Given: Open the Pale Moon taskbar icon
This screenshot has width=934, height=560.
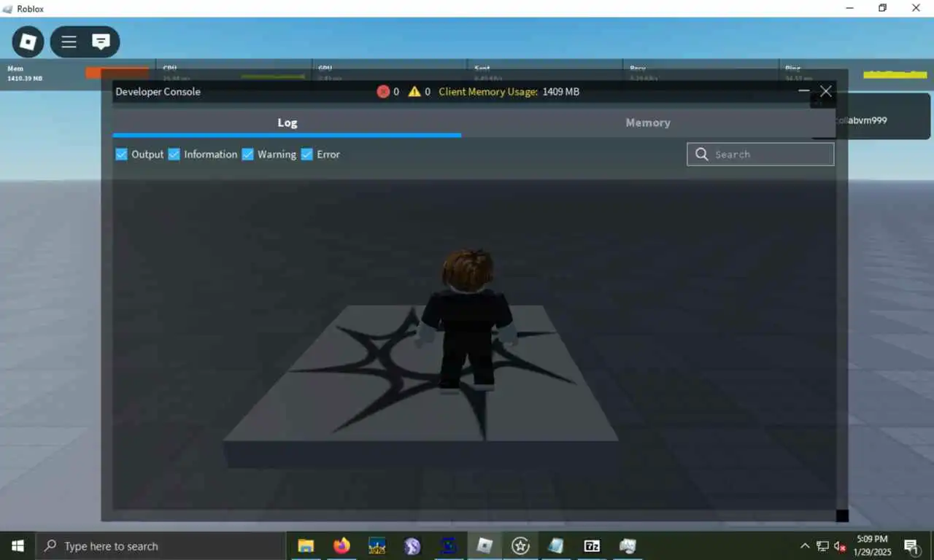Looking at the screenshot, I should (x=413, y=545).
